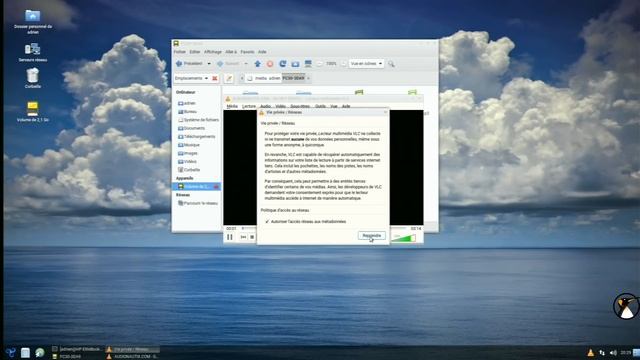Open the VLC Média menu
640x360 pixels.
[x=232, y=106]
